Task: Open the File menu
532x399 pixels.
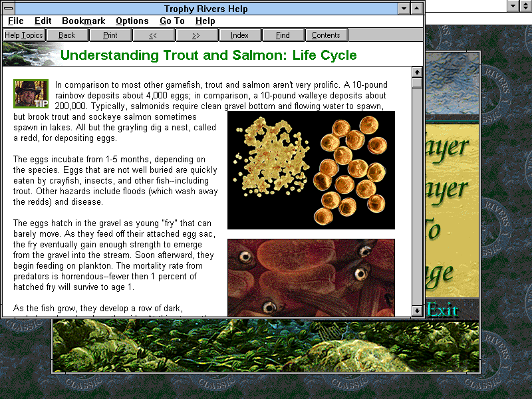Action: (x=16, y=21)
